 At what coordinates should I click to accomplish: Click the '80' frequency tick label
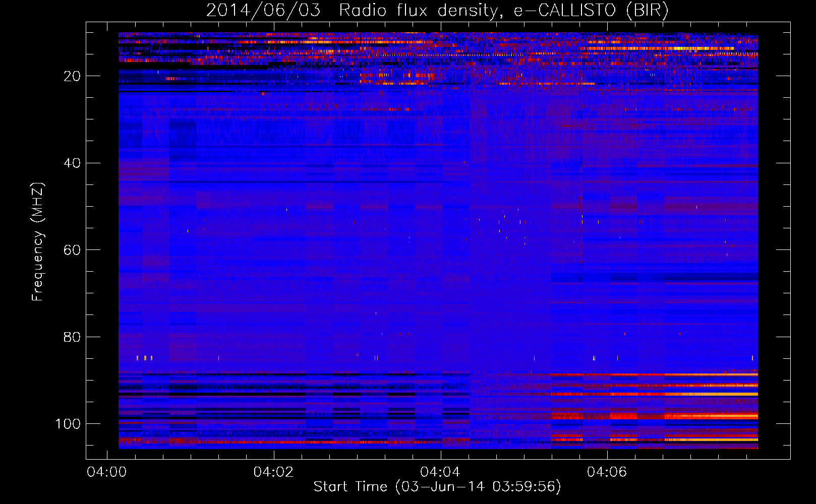click(73, 337)
